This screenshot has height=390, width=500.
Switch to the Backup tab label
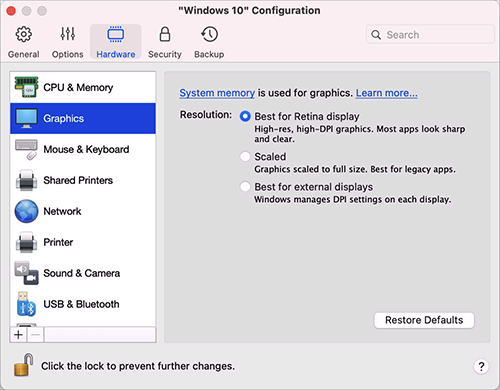click(209, 54)
